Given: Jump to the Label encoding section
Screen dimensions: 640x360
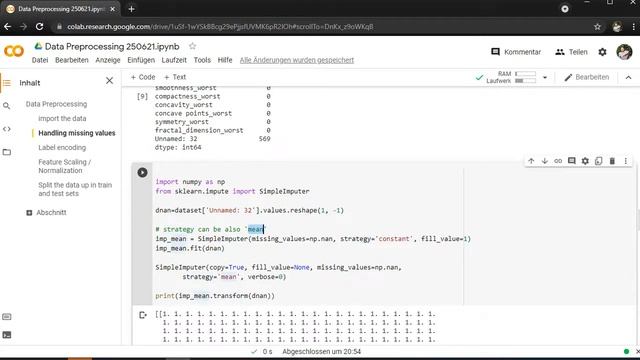Looking at the screenshot, I should 62,147.
